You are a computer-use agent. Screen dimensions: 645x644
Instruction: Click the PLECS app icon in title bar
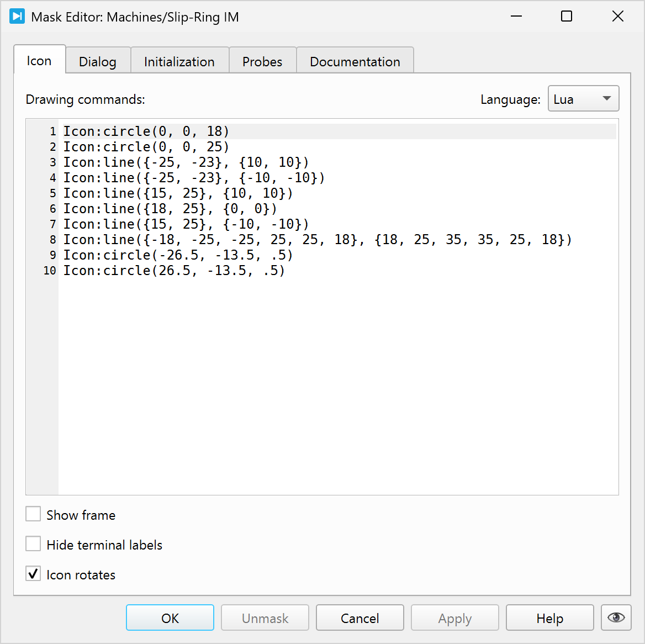click(17, 17)
